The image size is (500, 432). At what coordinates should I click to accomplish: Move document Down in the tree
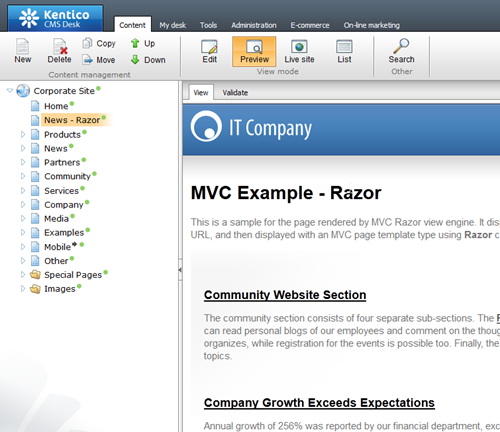click(x=148, y=60)
